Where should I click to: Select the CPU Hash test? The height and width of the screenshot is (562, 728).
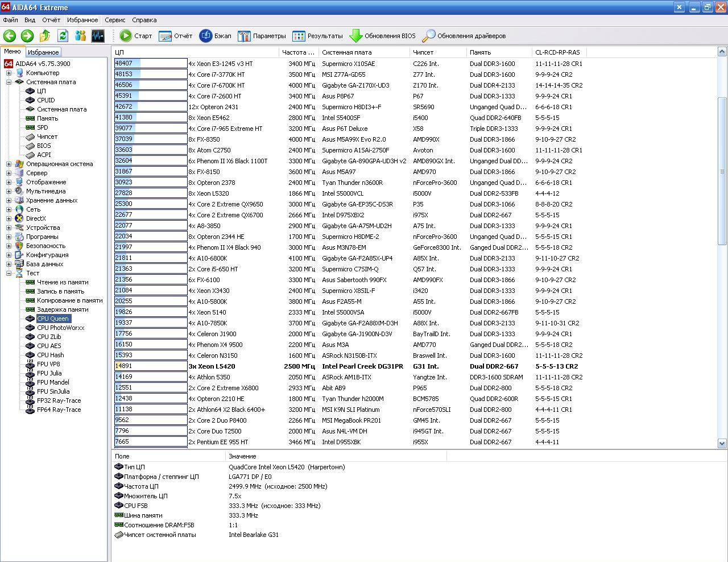tap(51, 355)
